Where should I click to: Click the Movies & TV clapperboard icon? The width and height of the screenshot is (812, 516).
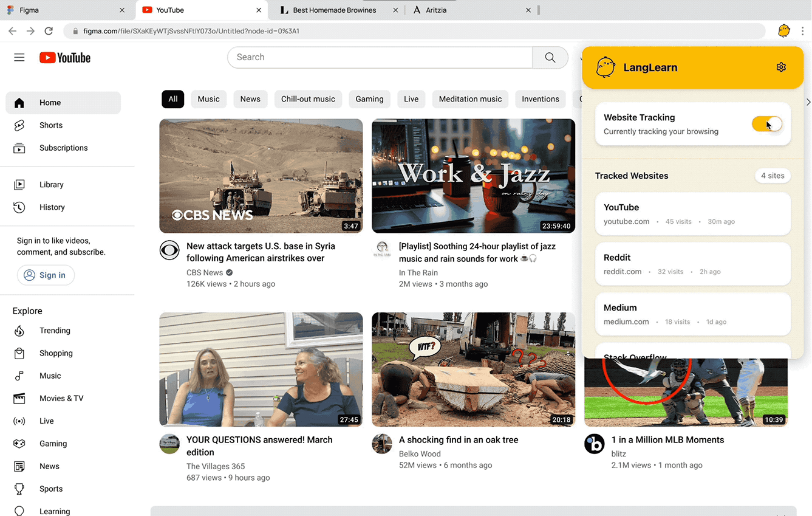[19, 398]
